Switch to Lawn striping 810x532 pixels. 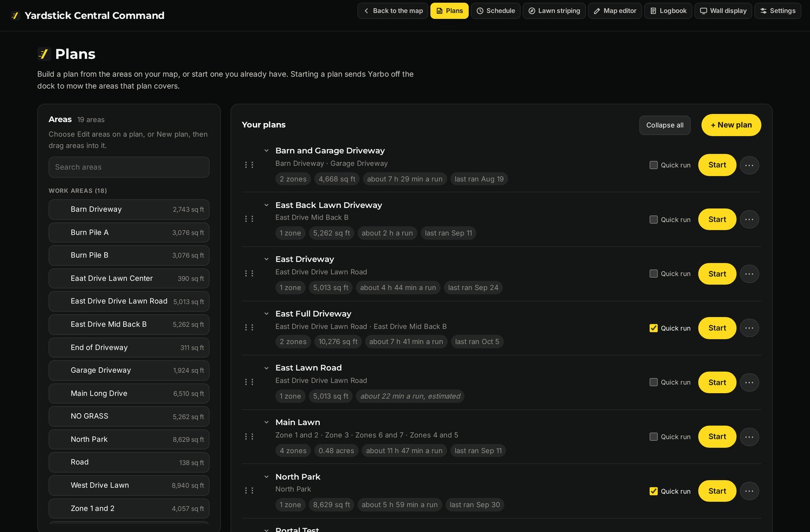click(554, 11)
